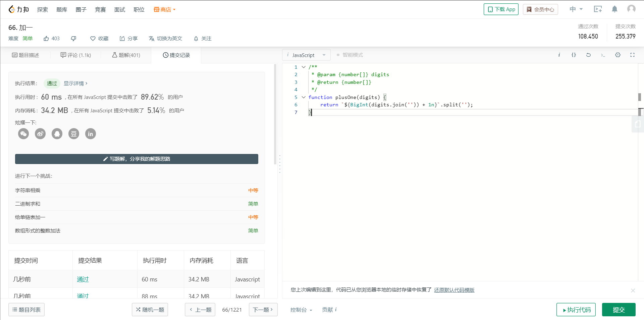644x320 pixels.
Task: Open the editor console shortcut icon
Action: (603, 55)
